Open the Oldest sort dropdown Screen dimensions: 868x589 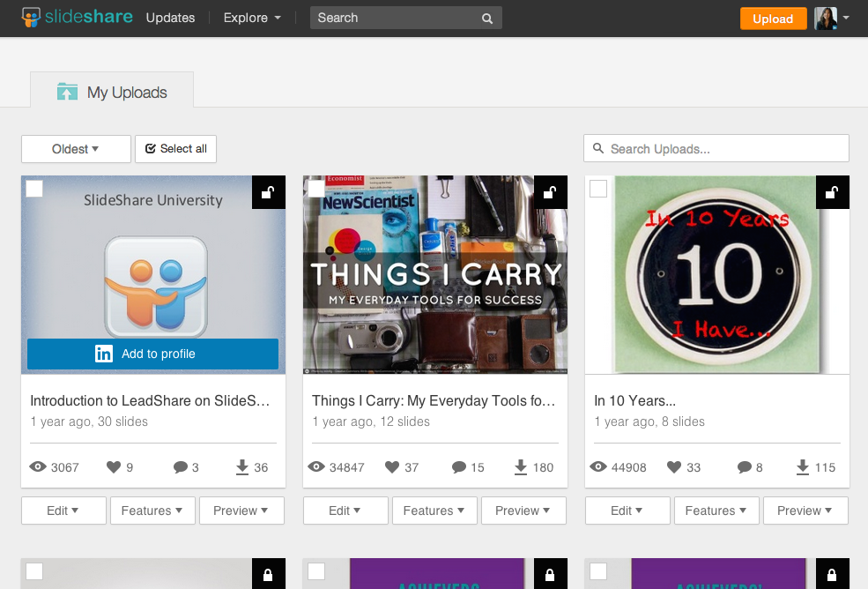[x=76, y=149]
